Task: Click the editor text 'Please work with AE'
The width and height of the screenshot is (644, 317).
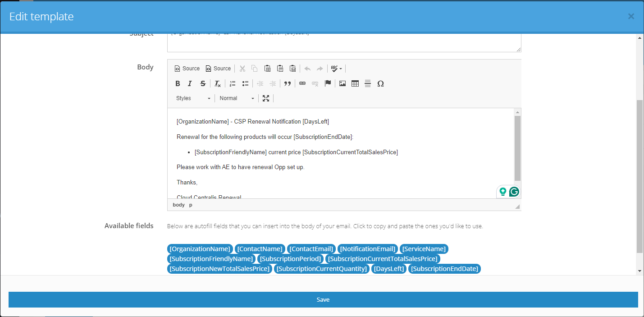Action: [203, 167]
